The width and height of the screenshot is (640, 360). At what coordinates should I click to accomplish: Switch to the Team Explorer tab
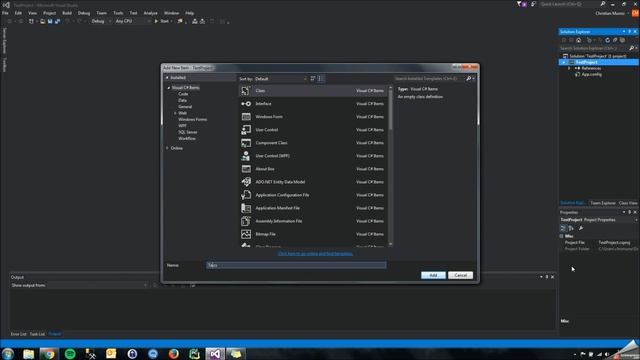tap(602, 203)
